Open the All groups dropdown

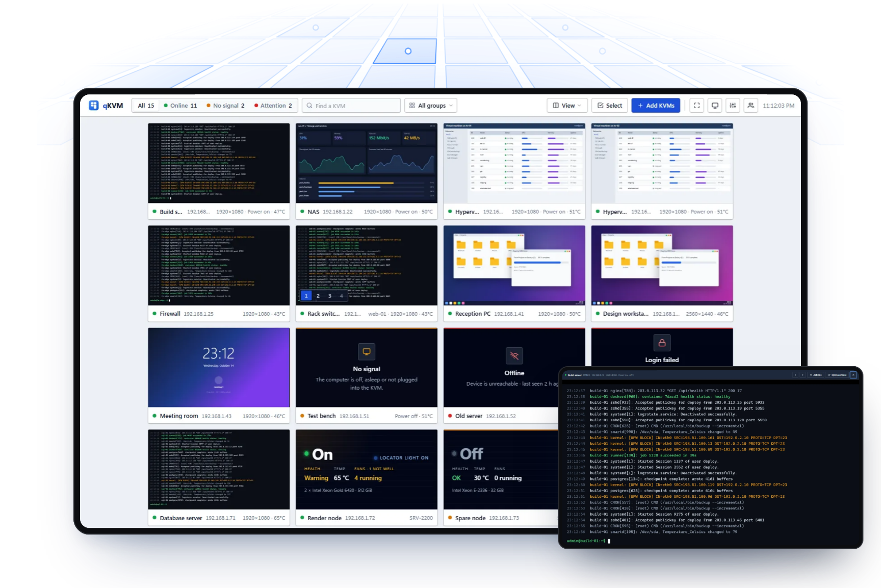click(431, 106)
